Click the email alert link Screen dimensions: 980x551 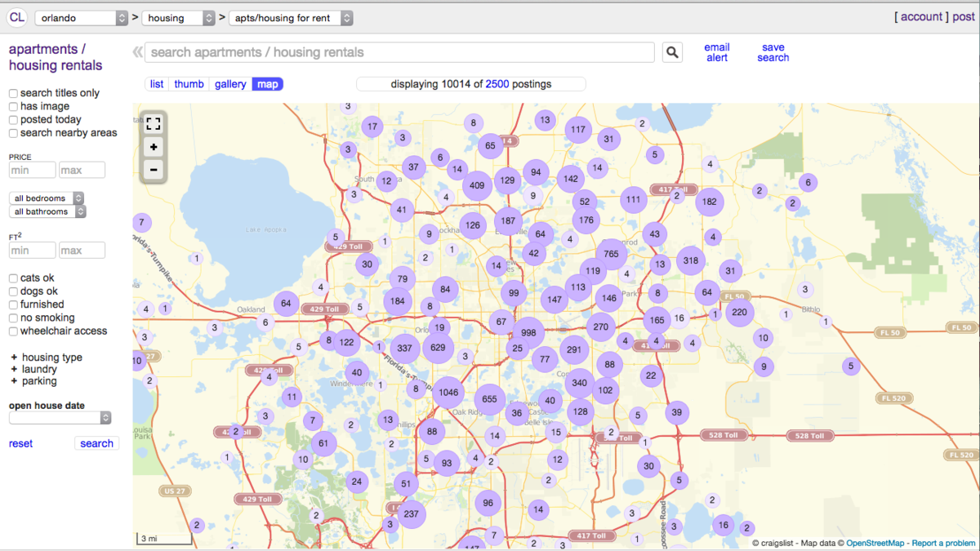pyautogui.click(x=717, y=52)
